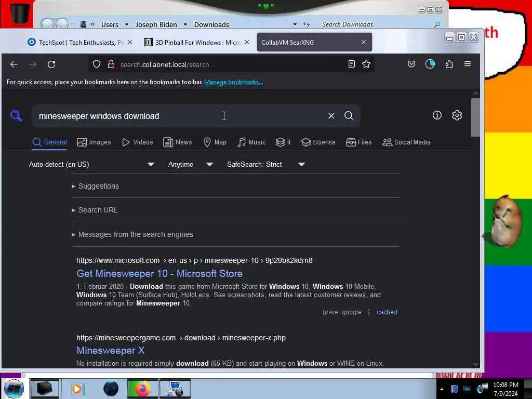Image resolution: width=532 pixels, height=399 pixels.
Task: Click the Firefox account profile icon
Action: tap(430, 64)
